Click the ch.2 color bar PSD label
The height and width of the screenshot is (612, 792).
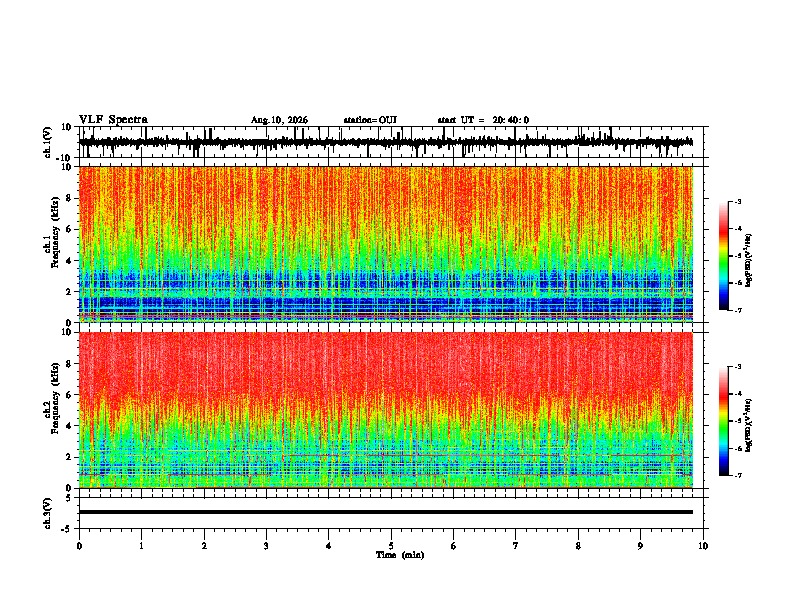[x=748, y=425]
